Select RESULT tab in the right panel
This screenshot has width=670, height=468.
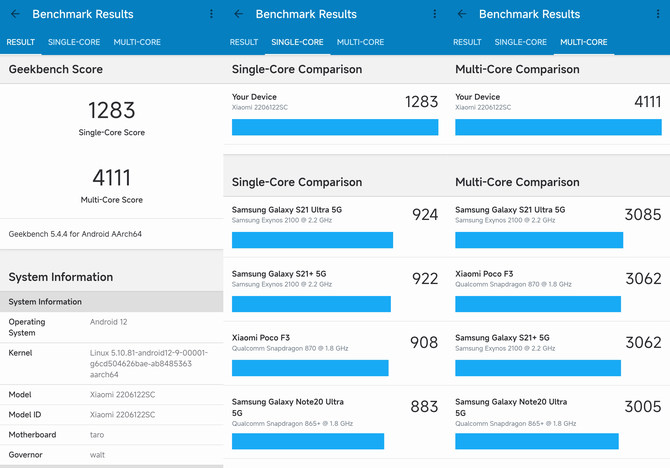pos(467,42)
